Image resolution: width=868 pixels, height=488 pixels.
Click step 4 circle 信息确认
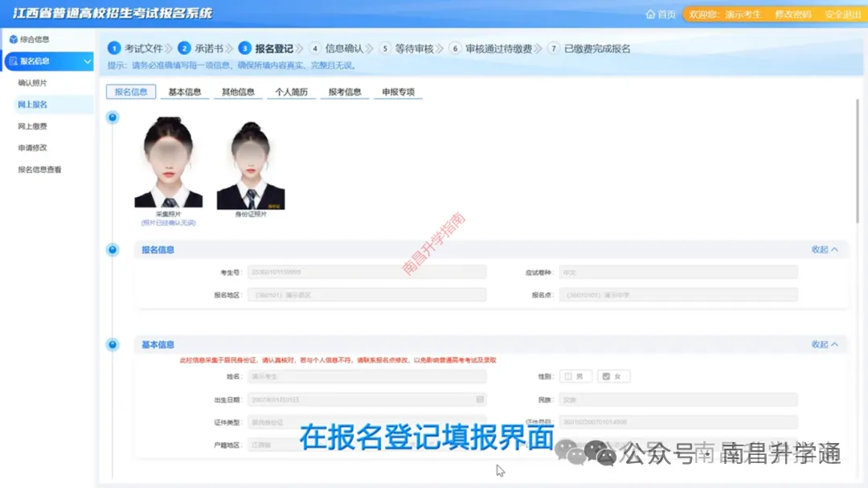315,48
